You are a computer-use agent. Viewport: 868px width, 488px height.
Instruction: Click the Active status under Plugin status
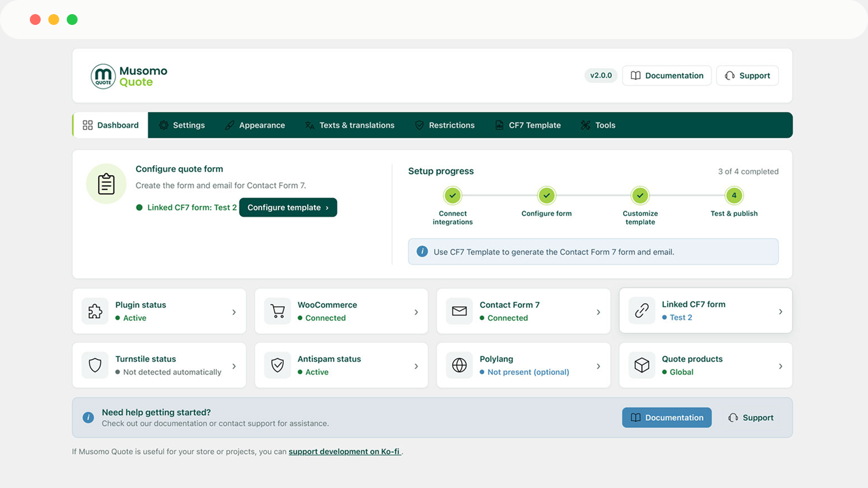(x=135, y=318)
